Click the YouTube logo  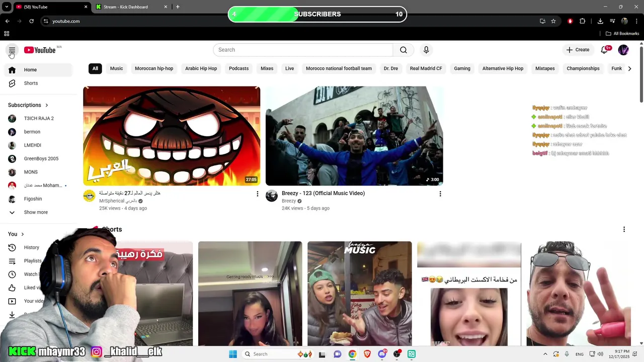40,50
